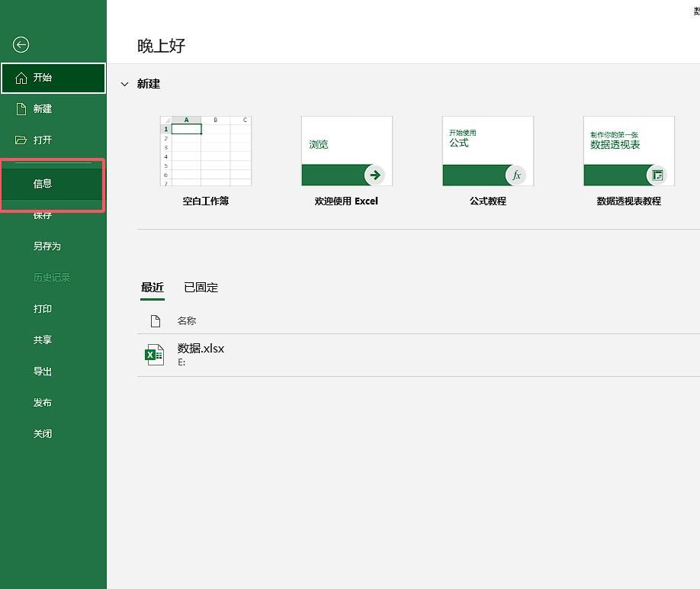
Task: Select 导出 in the sidebar
Action: 53,371
